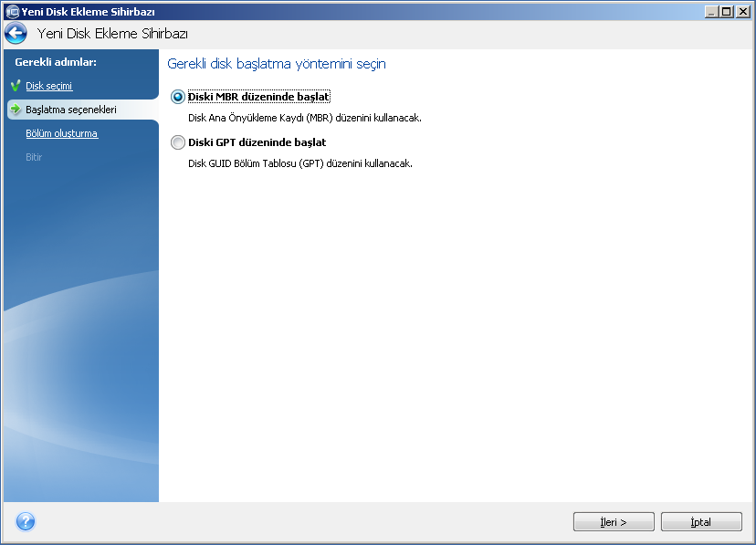Screen dimensions: 756x545
Task: Click heading 'Gerekli disk başlatma yöntemini seçin'
Action: pos(277,64)
